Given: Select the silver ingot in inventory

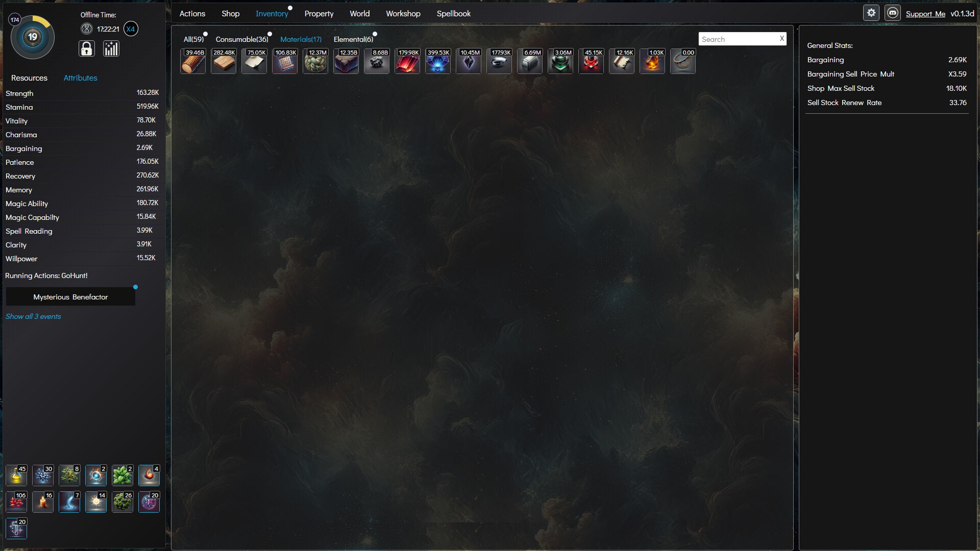Looking at the screenshot, I should click(x=529, y=61).
